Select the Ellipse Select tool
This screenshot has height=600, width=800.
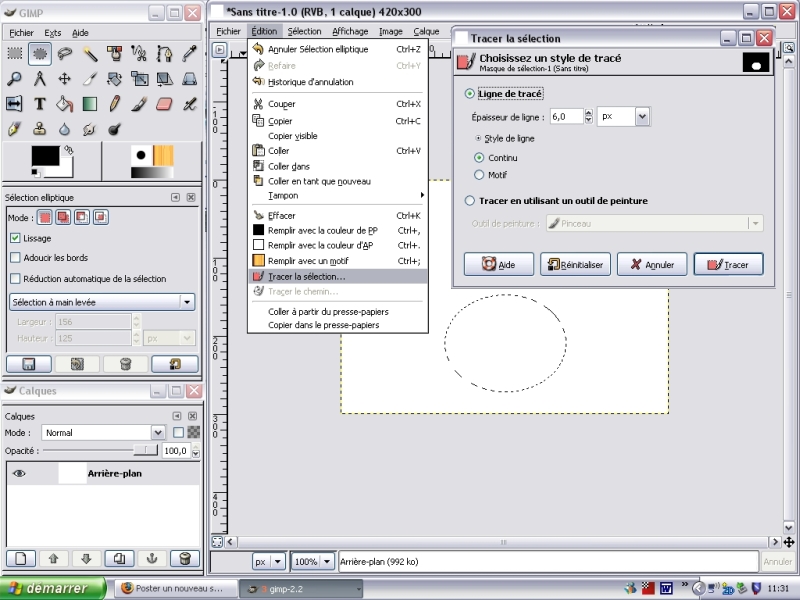pos(39,53)
